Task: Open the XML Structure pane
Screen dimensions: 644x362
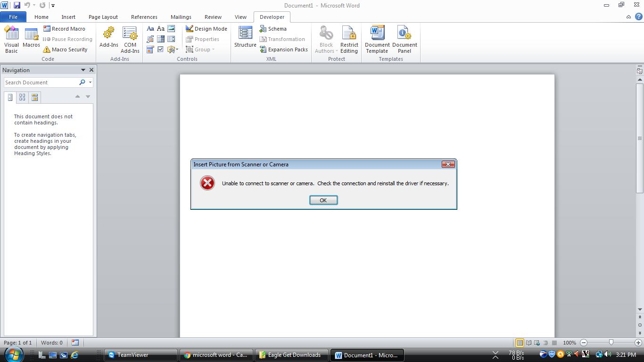Action: pos(245,38)
